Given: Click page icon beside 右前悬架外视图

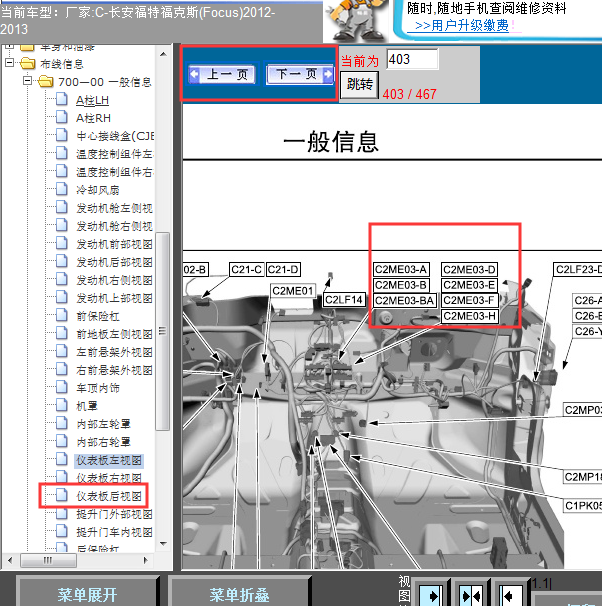Looking at the screenshot, I should (61, 369).
